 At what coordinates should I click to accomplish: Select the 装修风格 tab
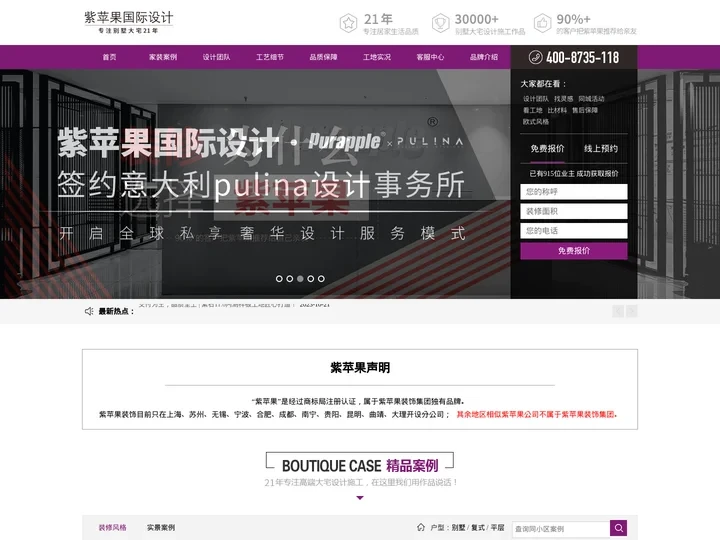pos(112,528)
